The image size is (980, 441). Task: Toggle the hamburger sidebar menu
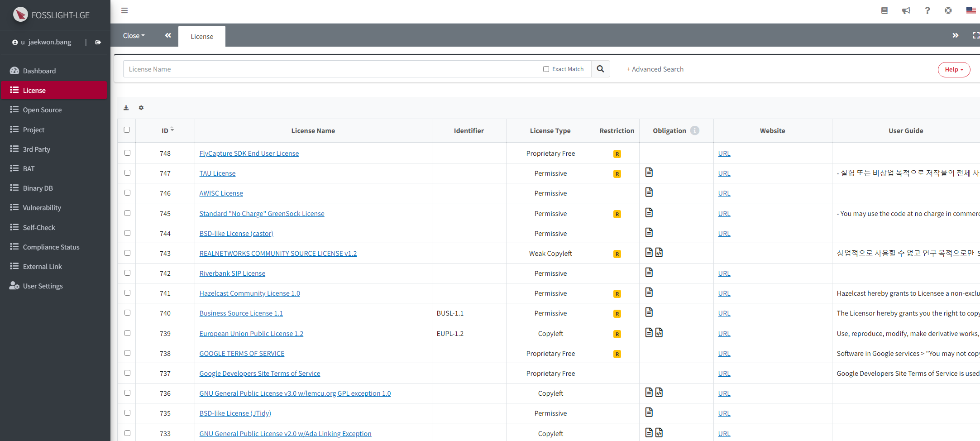(124, 10)
